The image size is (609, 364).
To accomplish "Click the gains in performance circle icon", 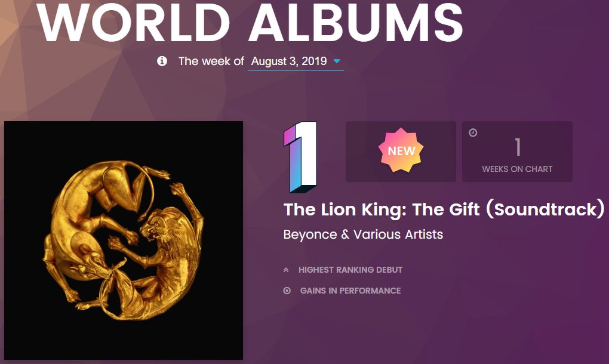I will click(x=287, y=291).
